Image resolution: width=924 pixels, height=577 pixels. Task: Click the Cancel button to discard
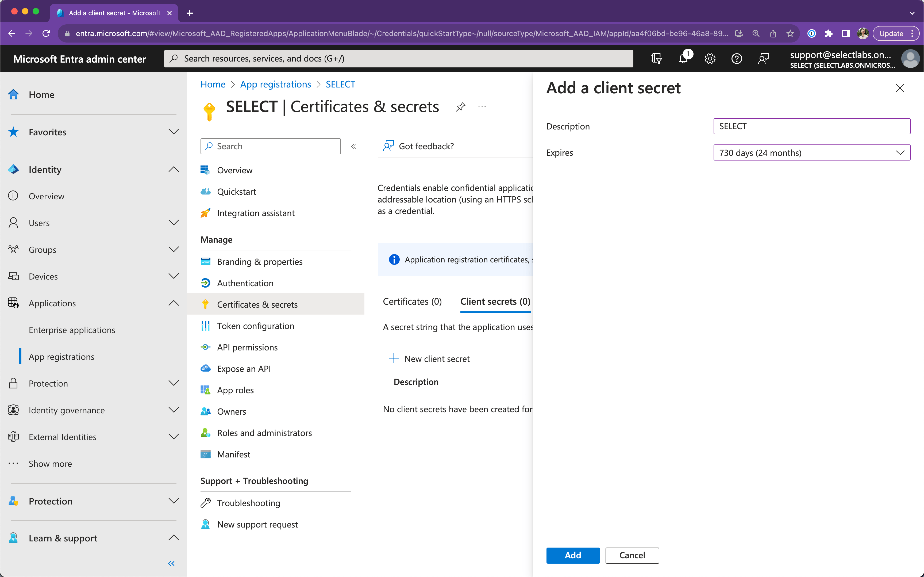point(632,555)
